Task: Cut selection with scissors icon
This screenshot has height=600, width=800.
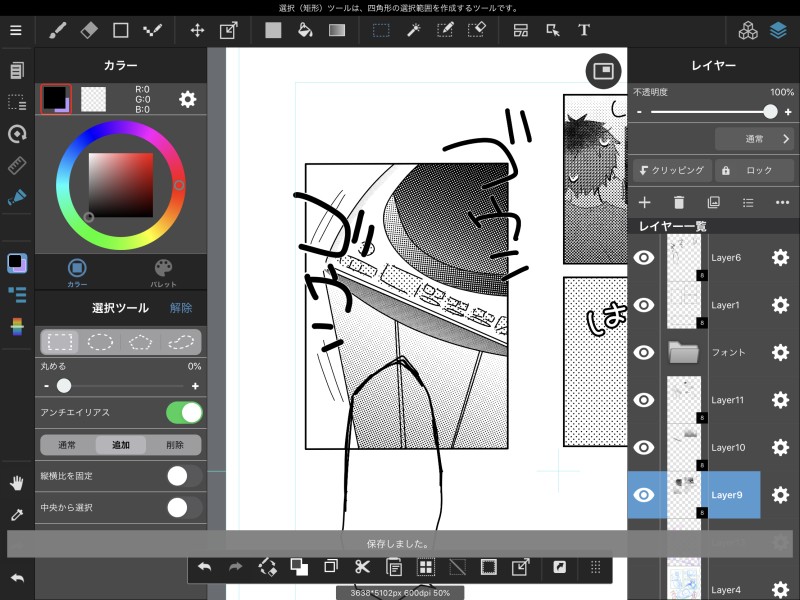Action: tap(362, 567)
